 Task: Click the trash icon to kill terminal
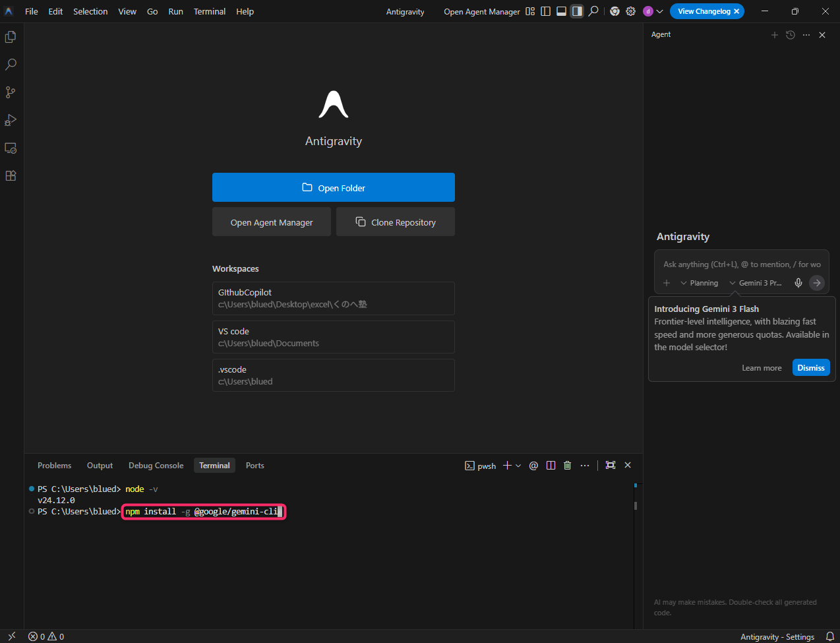tap(567, 466)
